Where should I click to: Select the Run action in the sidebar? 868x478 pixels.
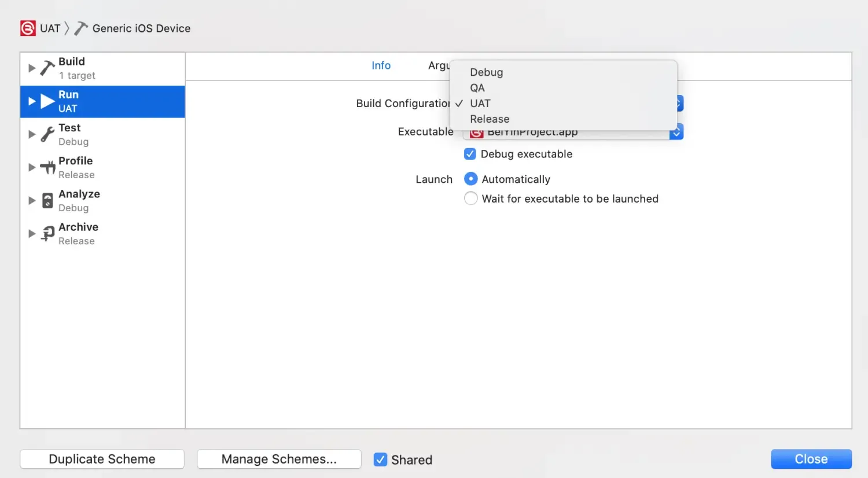click(68, 101)
